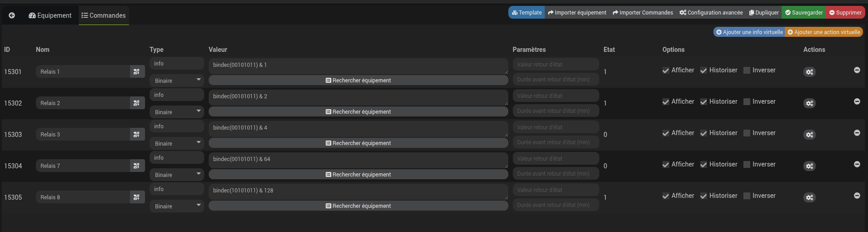Screen dimensions: 868x232
Task: Click Ajouter une info virtuelle
Action: pos(749,32)
